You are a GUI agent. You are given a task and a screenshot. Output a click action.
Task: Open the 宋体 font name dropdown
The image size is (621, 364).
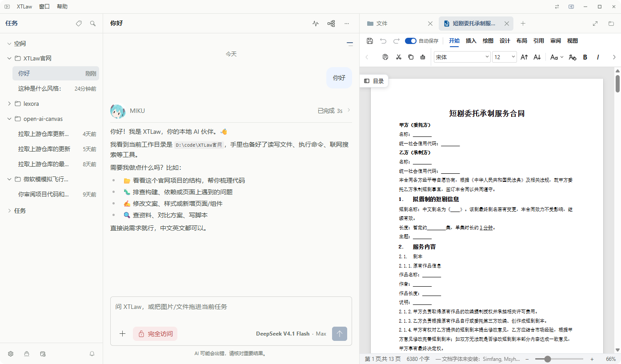pyautogui.click(x=462, y=57)
